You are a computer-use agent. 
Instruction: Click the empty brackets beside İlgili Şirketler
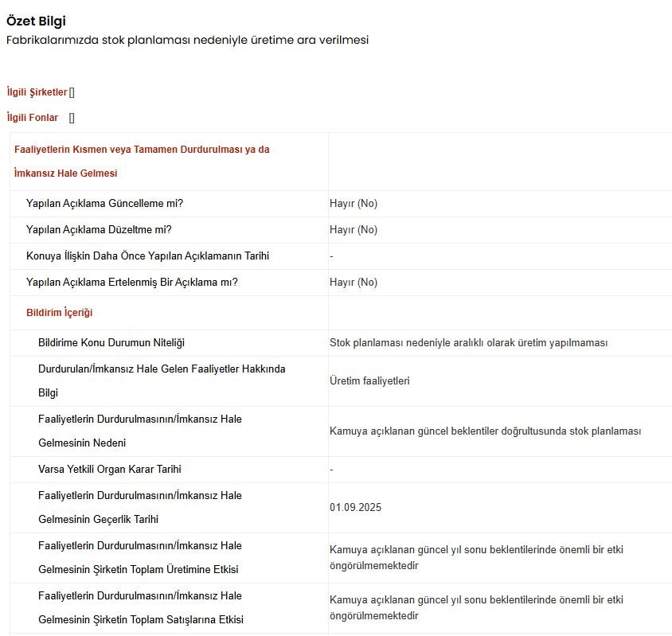click(72, 92)
